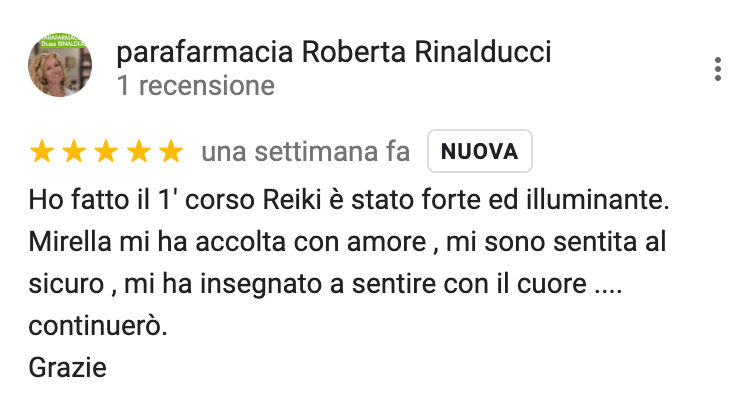Click the third yellow rating star
This screenshot has height=404, width=756.
coord(107,151)
